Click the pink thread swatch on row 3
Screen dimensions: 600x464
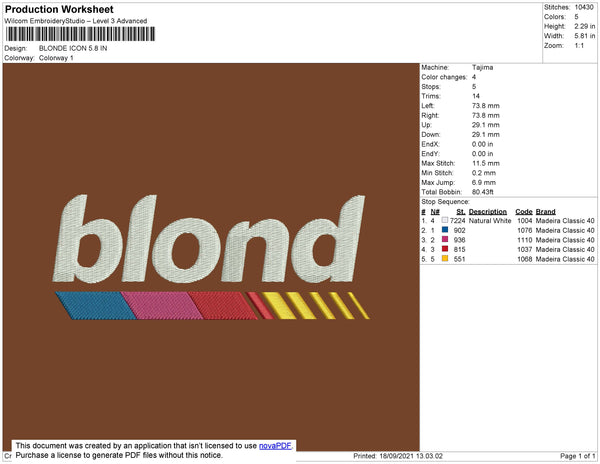(445, 239)
